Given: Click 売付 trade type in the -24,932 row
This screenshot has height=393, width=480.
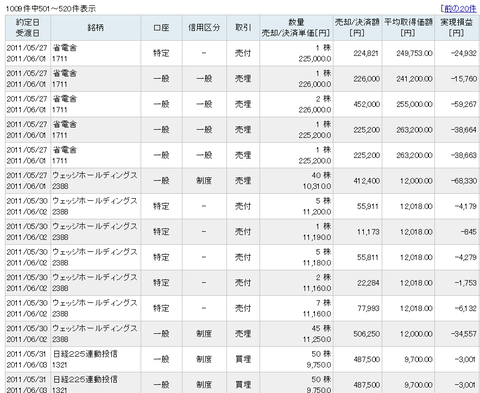Looking at the screenshot, I should pos(243,53).
